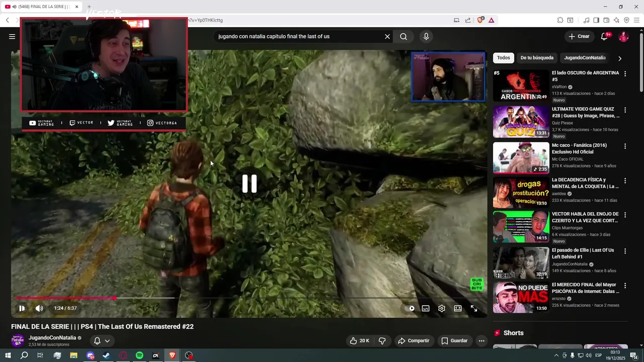
Task: Open options for El MERECIDO FINAL video
Action: 625,285
